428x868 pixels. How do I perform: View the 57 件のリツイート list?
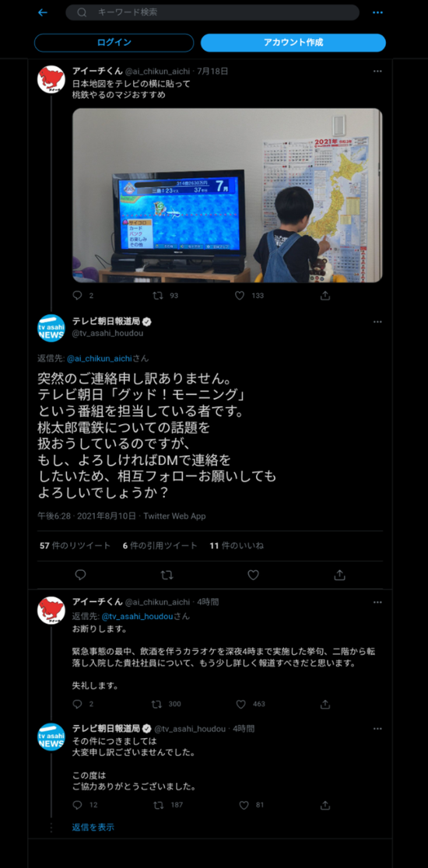click(75, 546)
